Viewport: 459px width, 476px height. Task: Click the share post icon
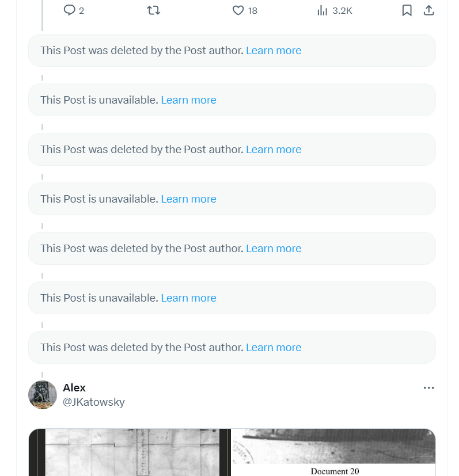tap(428, 10)
